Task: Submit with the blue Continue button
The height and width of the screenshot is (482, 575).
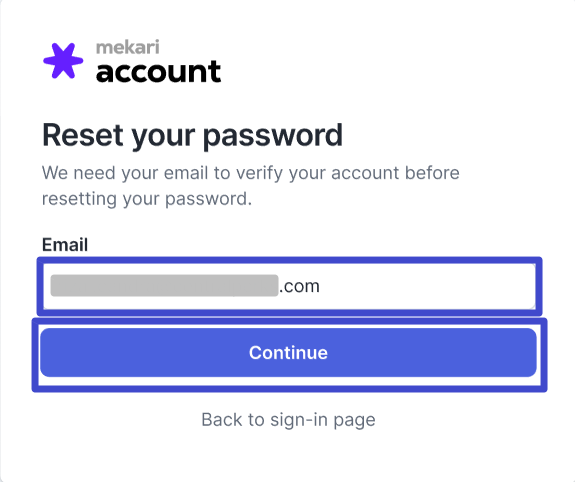Action: coord(288,353)
